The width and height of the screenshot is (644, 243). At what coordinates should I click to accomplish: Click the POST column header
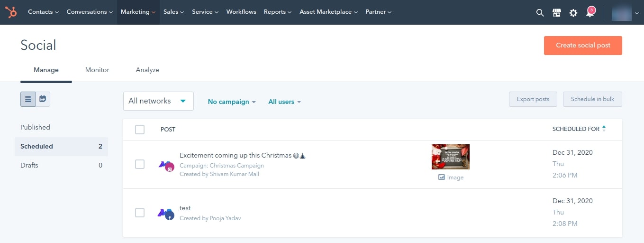(168, 130)
